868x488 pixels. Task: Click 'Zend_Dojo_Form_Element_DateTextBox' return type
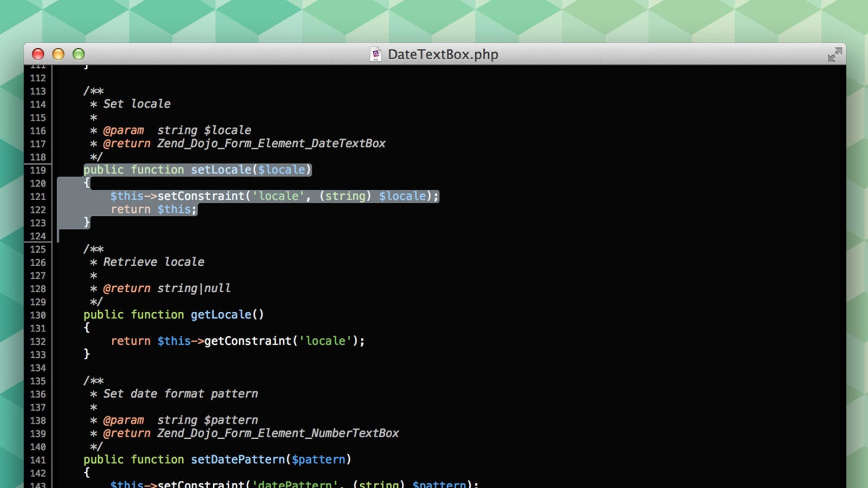[x=271, y=143]
